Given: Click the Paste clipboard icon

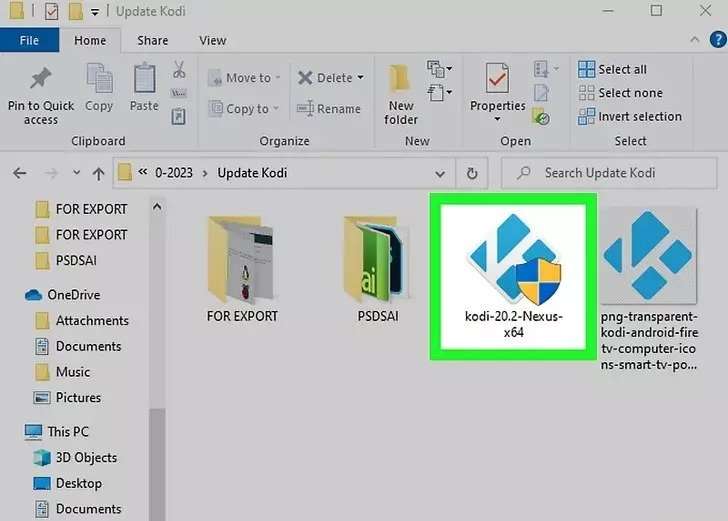Looking at the screenshot, I should click(x=144, y=78).
